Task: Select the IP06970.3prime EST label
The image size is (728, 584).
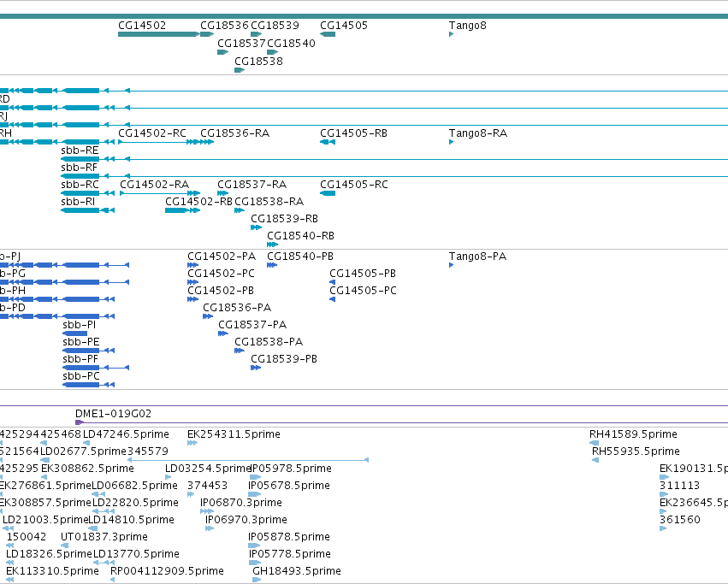Action: [x=246, y=520]
